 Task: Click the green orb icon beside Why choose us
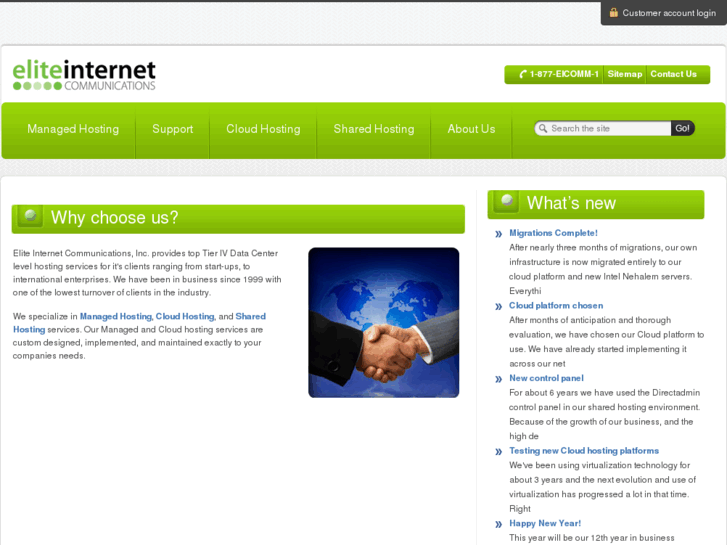31,216
